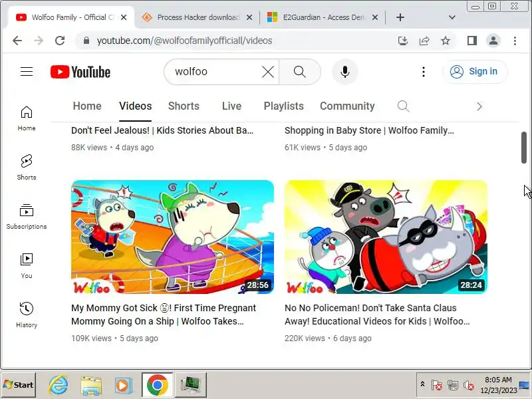The image size is (532, 399).
Task: Open the Playlists channel tab
Action: (x=284, y=106)
